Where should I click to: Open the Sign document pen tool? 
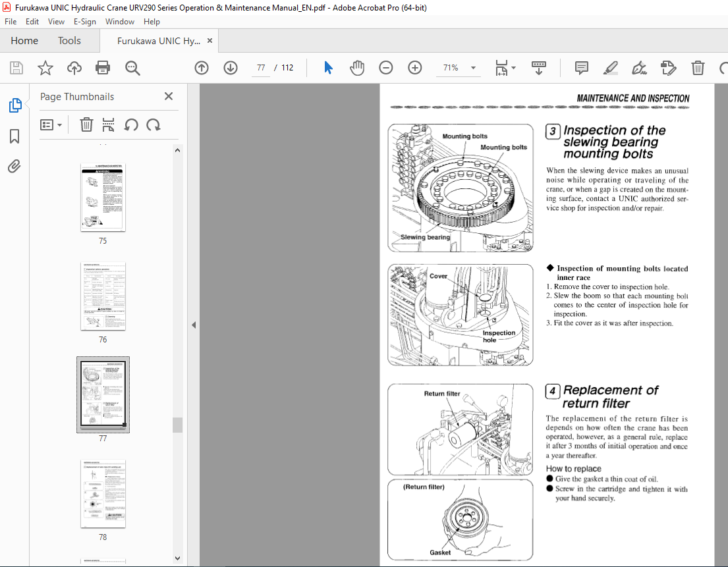tap(639, 68)
